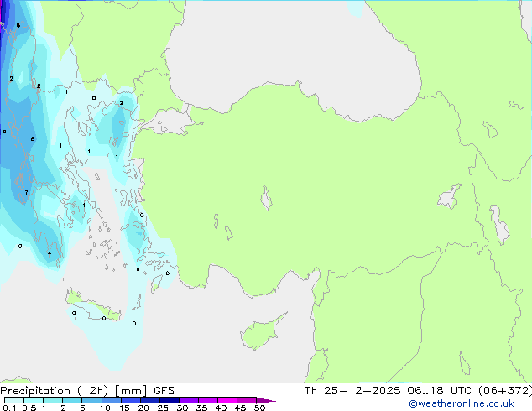Click the 40–45 mm magenta legend swatch
532x411 pixels.
(x=227, y=400)
